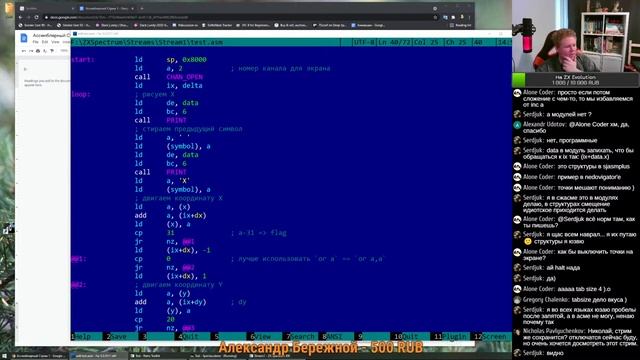
Task: Click the webcam video thumbnail
Action: 576,36
